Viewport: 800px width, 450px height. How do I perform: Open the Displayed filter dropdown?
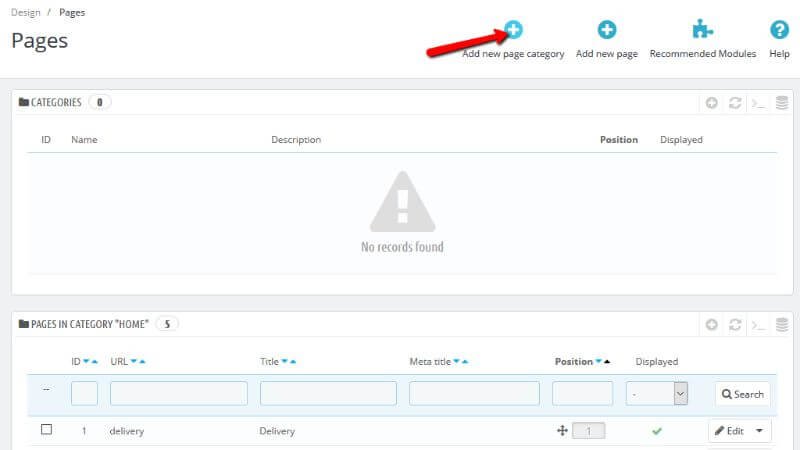pyautogui.click(x=657, y=393)
